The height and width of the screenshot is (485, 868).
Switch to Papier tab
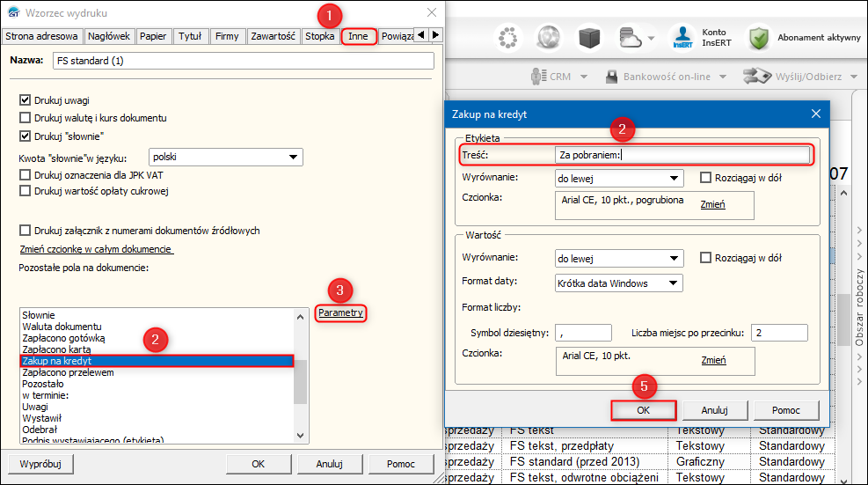(153, 36)
